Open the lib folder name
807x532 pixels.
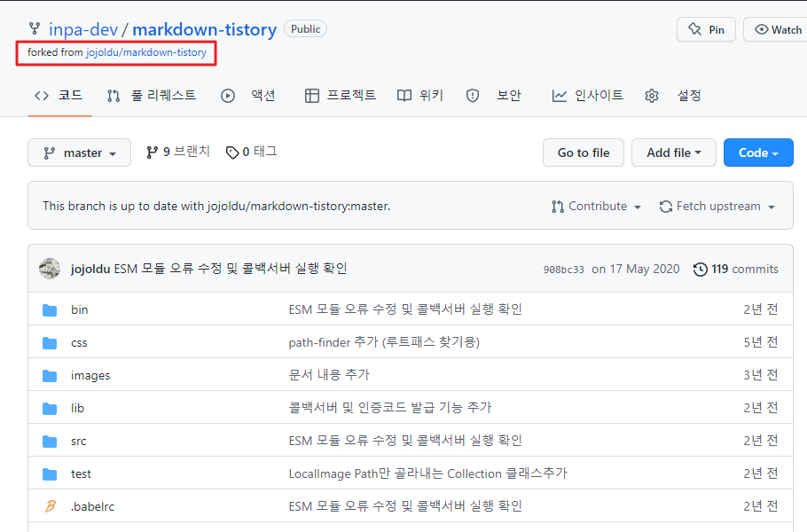click(77, 409)
